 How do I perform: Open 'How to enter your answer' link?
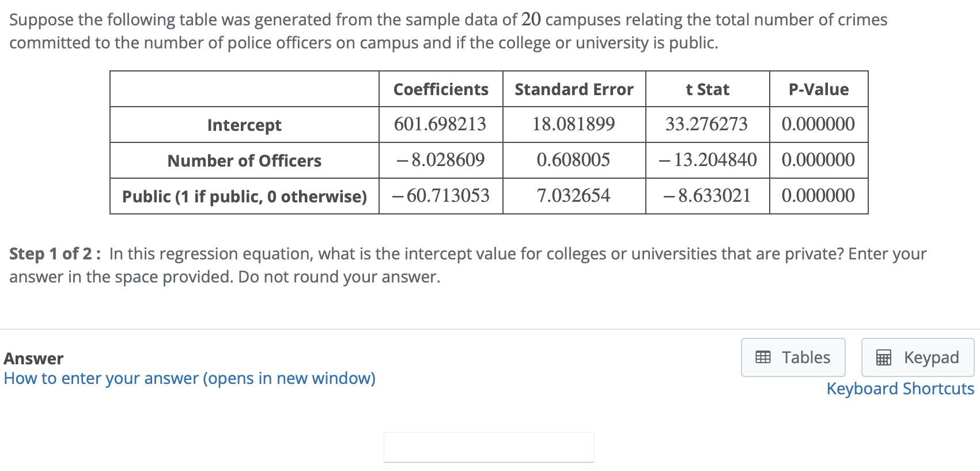point(190,378)
